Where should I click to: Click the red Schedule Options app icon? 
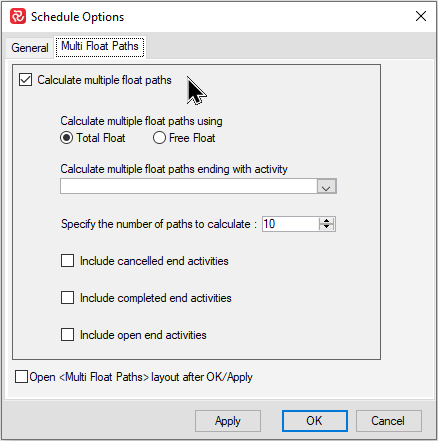coord(18,16)
